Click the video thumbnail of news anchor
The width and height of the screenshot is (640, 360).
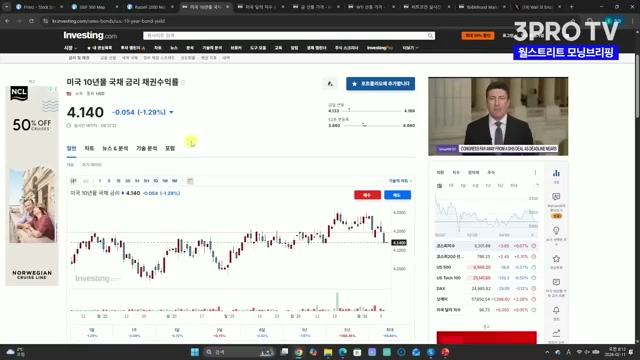point(498,116)
